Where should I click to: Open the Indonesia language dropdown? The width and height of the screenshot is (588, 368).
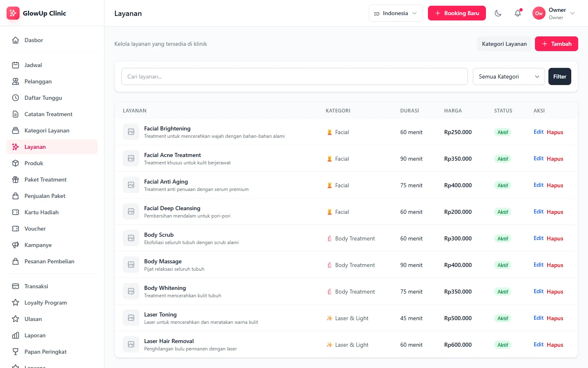[396, 13]
